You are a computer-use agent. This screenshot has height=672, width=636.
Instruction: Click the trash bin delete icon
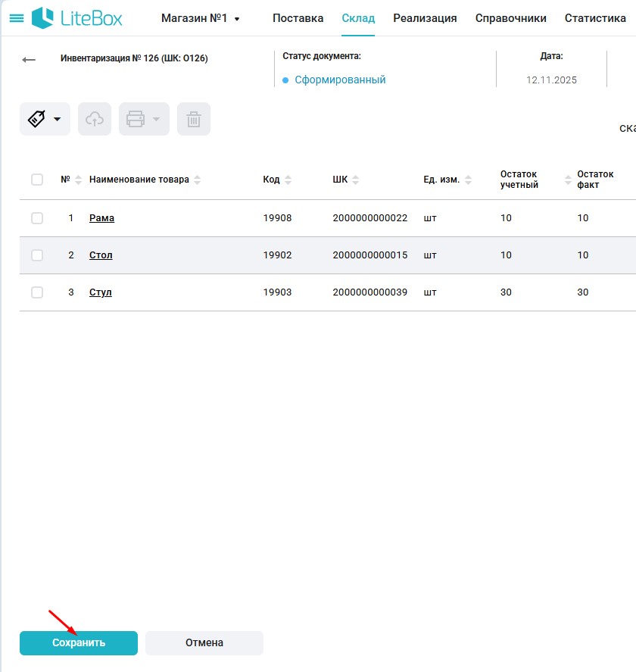click(194, 119)
